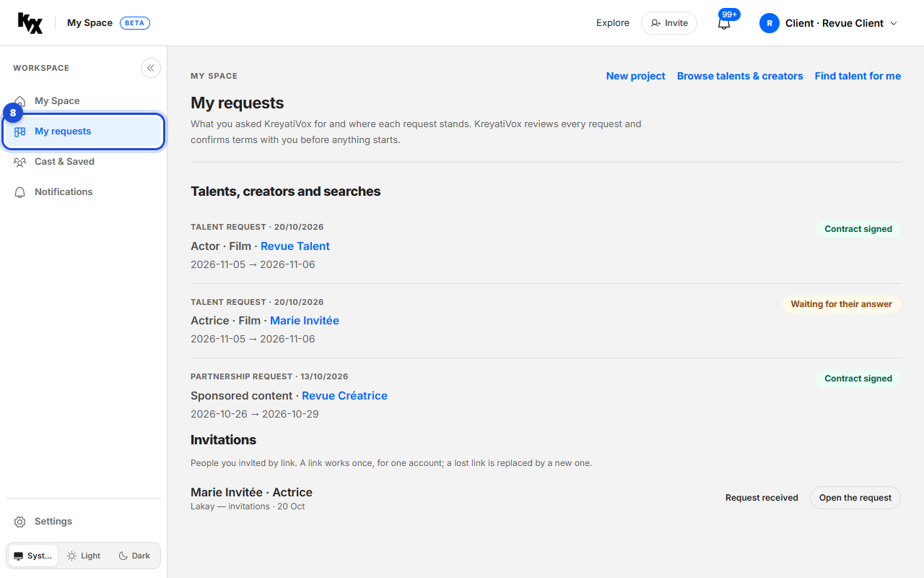Click the Invite button

[x=669, y=23]
